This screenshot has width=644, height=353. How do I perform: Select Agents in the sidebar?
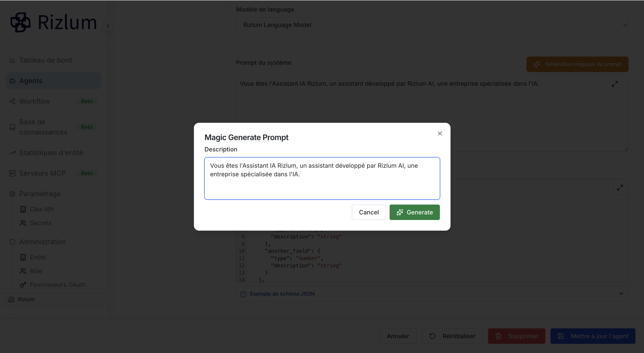pos(53,81)
